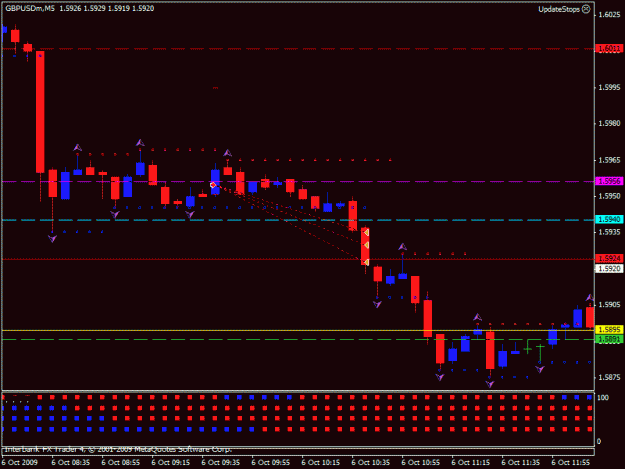Image resolution: width=625 pixels, height=469 pixels.
Task: Select the trade entry marker near 09:35
Action: click(x=213, y=185)
